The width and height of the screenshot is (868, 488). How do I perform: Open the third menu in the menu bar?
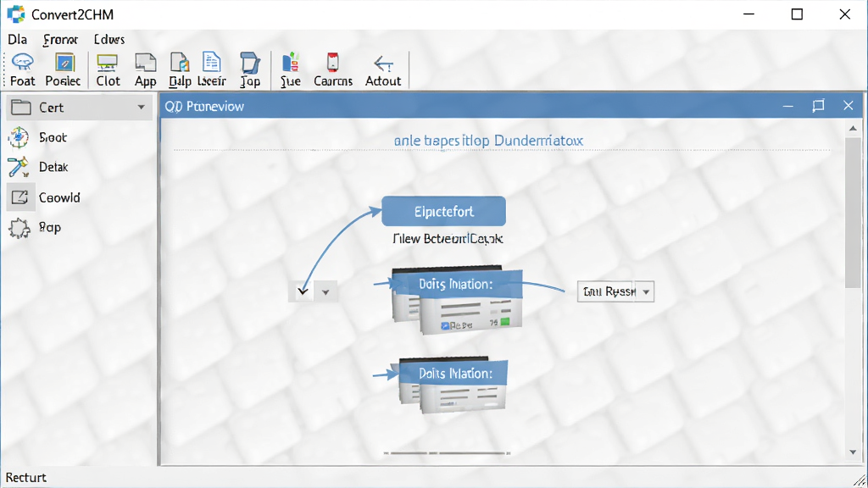pyautogui.click(x=109, y=39)
